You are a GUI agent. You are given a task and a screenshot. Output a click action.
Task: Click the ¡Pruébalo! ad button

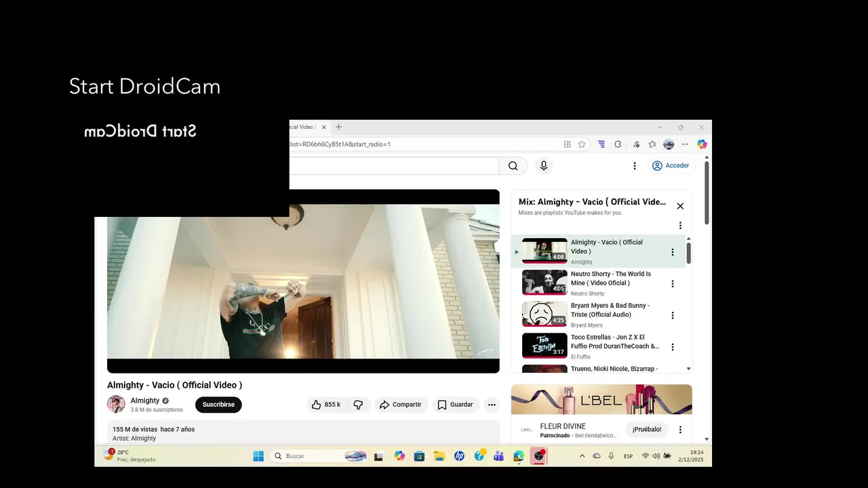(646, 429)
